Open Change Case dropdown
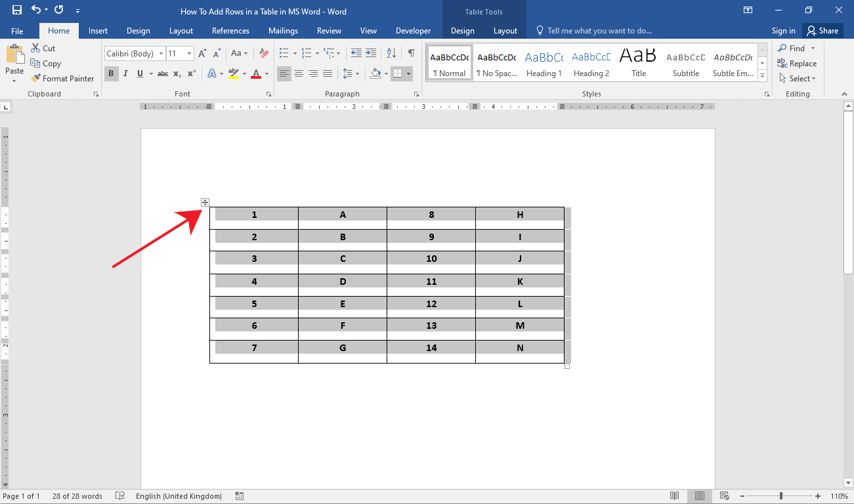This screenshot has height=504, width=854. click(239, 54)
